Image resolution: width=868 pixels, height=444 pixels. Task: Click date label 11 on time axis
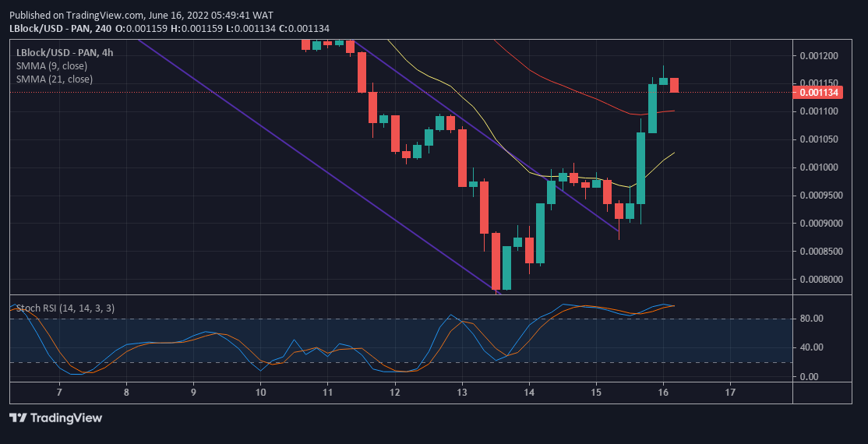(328, 393)
